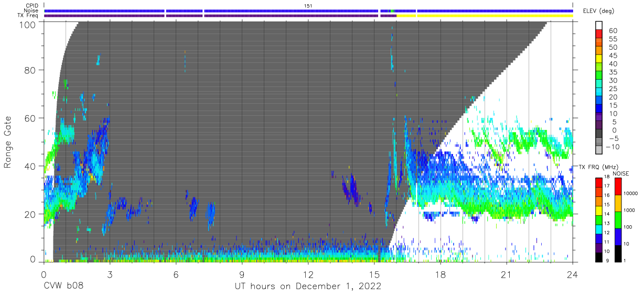Click the UT hours on December 1, 2022 label
Image resolution: width=644 pixels, height=297 pixels.
tap(308, 286)
